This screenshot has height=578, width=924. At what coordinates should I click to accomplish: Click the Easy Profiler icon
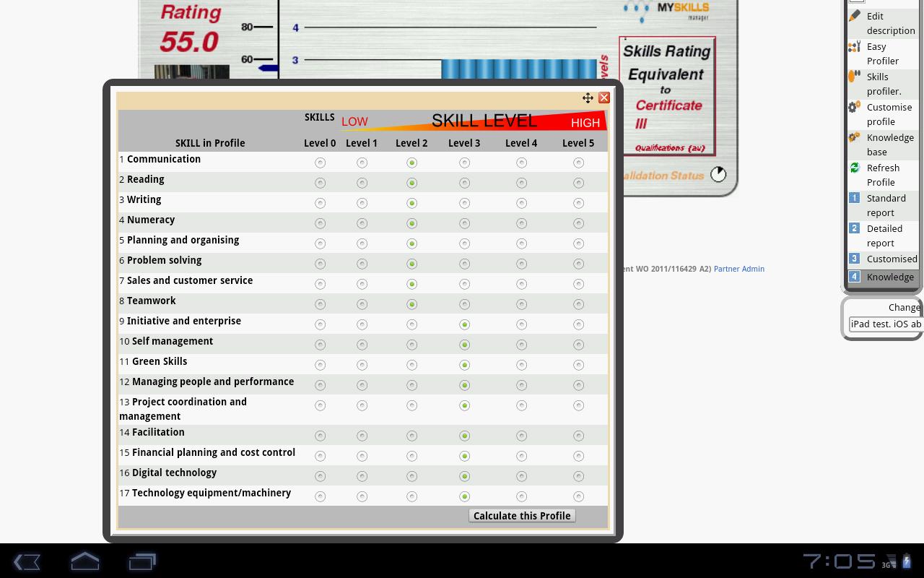pos(855,46)
